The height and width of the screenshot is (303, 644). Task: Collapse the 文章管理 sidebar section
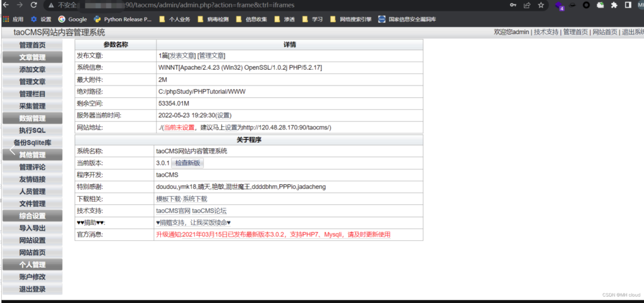(33, 57)
